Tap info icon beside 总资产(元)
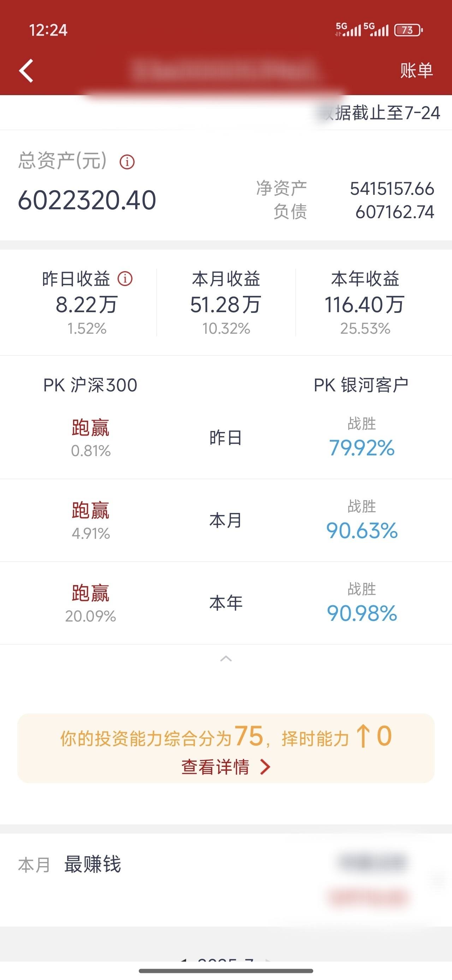Image resolution: width=452 pixels, height=980 pixels. coord(127,162)
